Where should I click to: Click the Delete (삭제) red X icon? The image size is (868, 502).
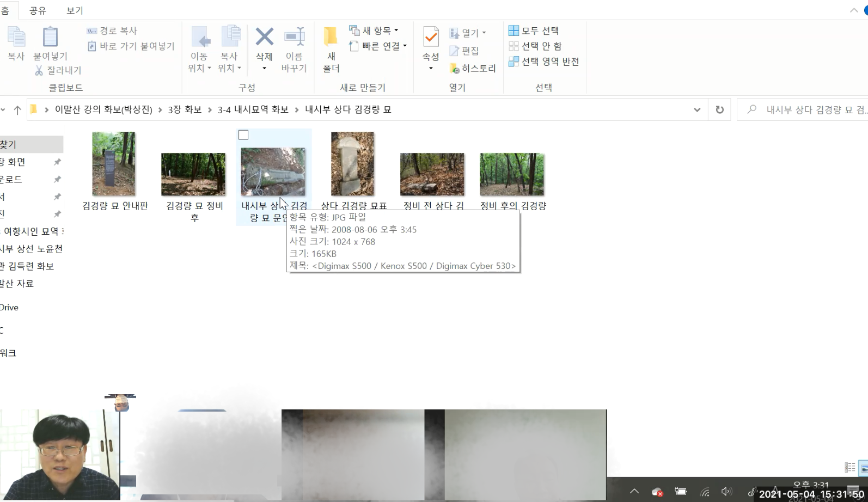click(264, 37)
